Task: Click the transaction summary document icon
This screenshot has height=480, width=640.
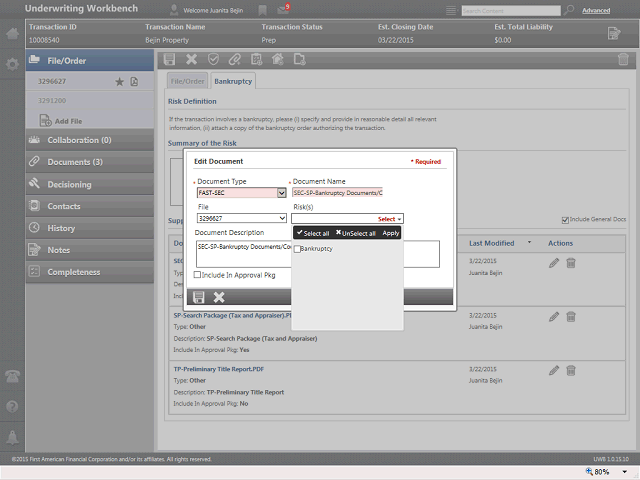Action: (614, 33)
